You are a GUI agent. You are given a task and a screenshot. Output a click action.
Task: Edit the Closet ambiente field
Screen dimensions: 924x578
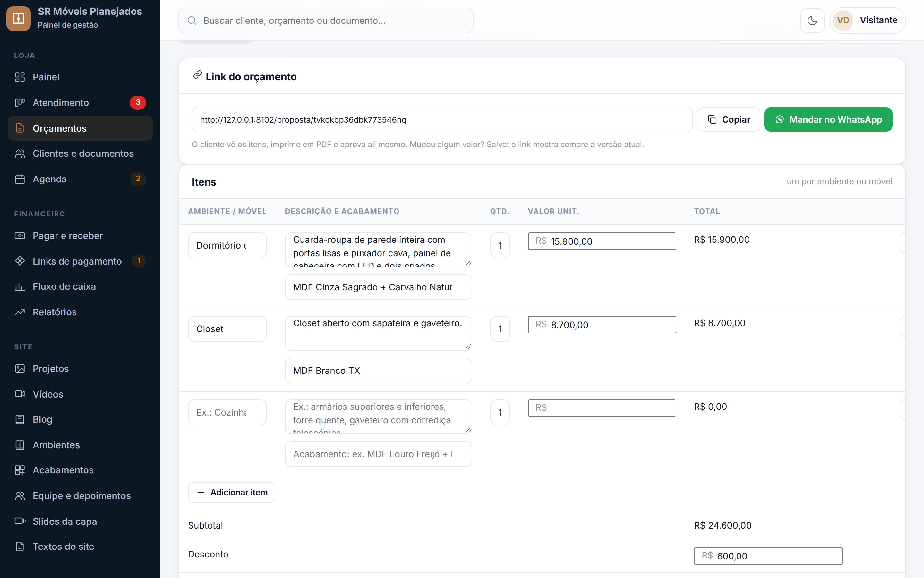[x=227, y=329]
